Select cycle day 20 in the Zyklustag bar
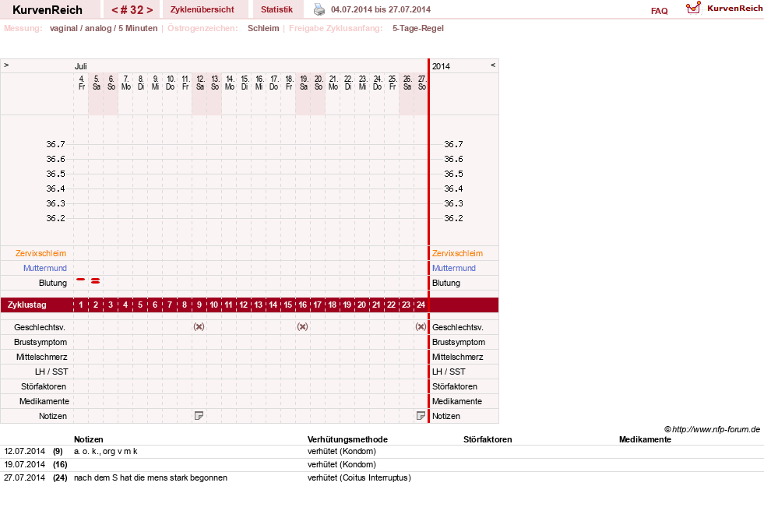Viewport: 764px width, 532px height. click(x=361, y=305)
